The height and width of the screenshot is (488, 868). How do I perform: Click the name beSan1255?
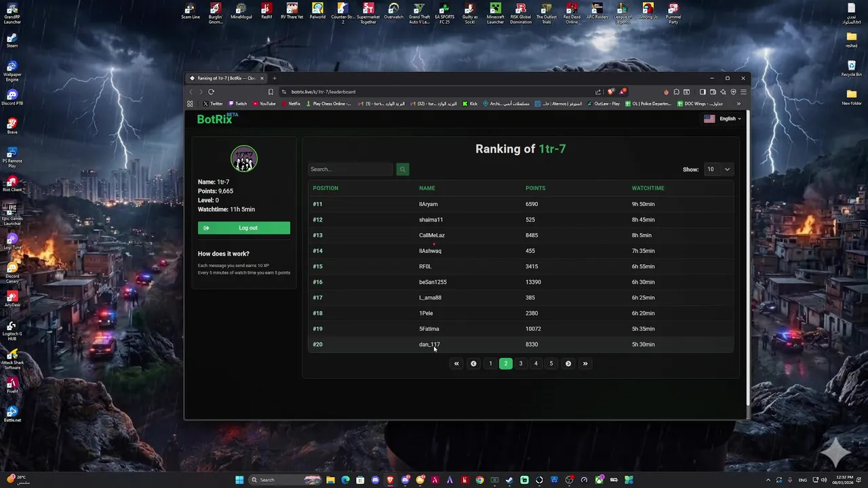433,282
